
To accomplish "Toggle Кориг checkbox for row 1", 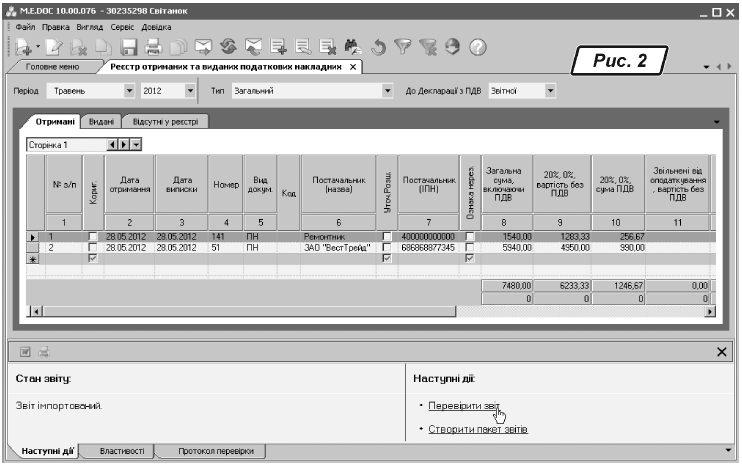I will (93, 236).
